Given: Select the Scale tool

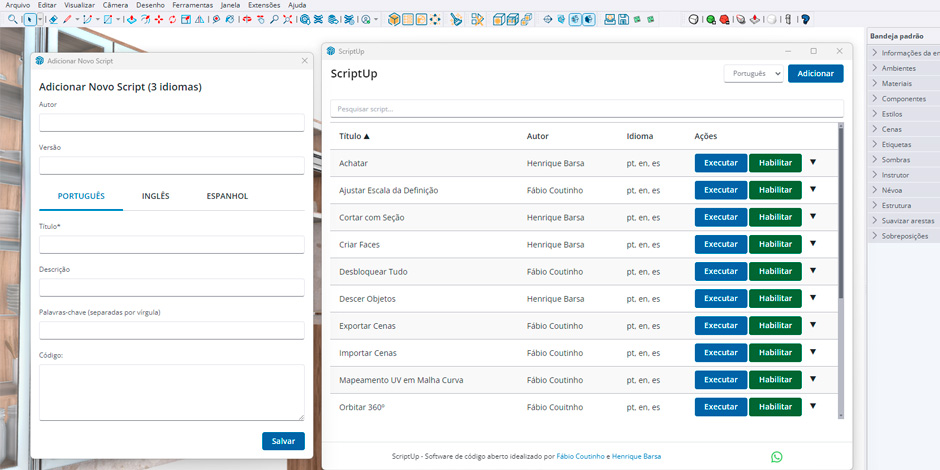Looking at the screenshot, I should click(x=186, y=19).
